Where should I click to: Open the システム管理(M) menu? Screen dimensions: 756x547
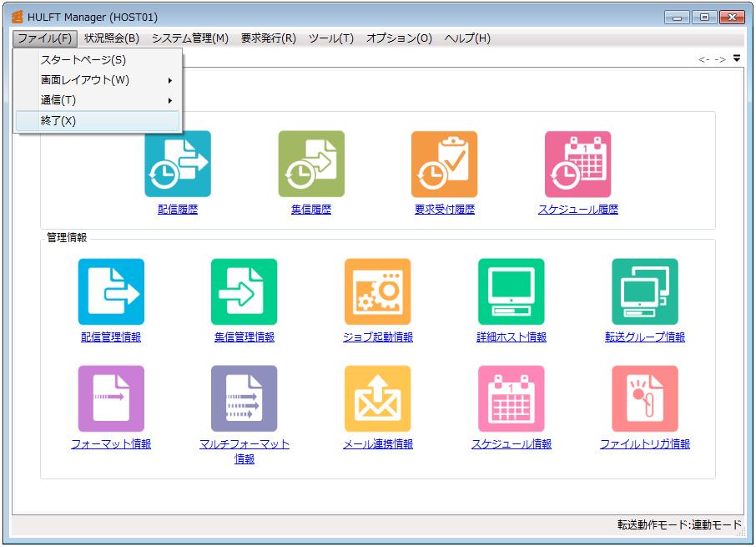[x=189, y=38]
